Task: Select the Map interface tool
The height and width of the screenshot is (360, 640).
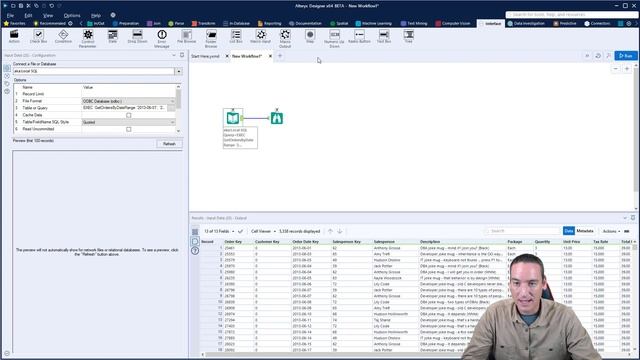Action: [x=310, y=37]
